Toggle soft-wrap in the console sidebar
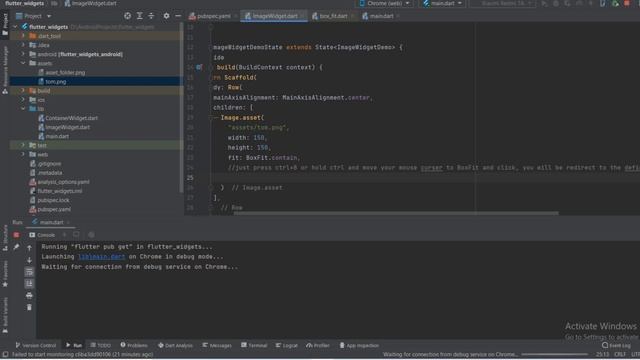This screenshot has height=360, width=640. point(29,272)
